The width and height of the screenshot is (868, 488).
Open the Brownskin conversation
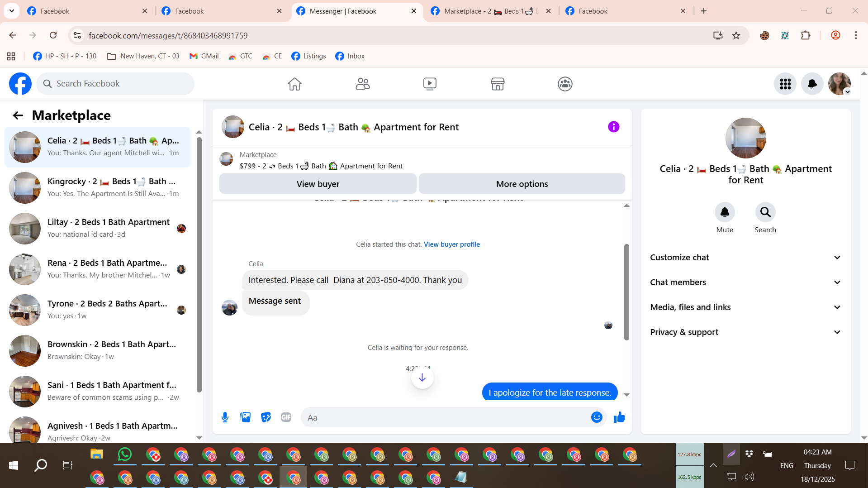click(97, 351)
